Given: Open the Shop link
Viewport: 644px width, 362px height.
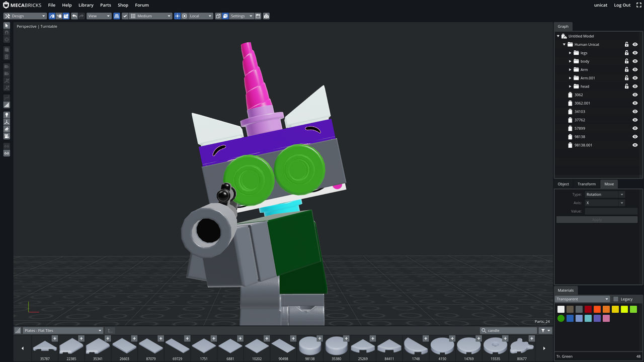Looking at the screenshot, I should click(x=123, y=5).
